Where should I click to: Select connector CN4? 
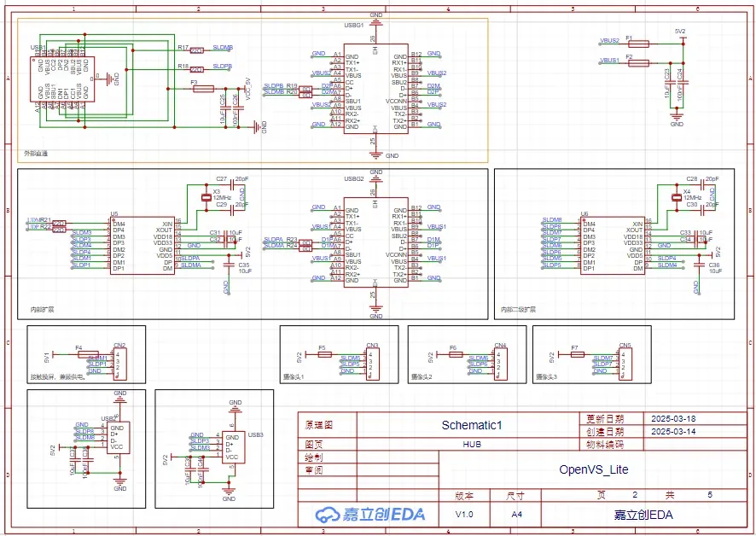coord(500,364)
